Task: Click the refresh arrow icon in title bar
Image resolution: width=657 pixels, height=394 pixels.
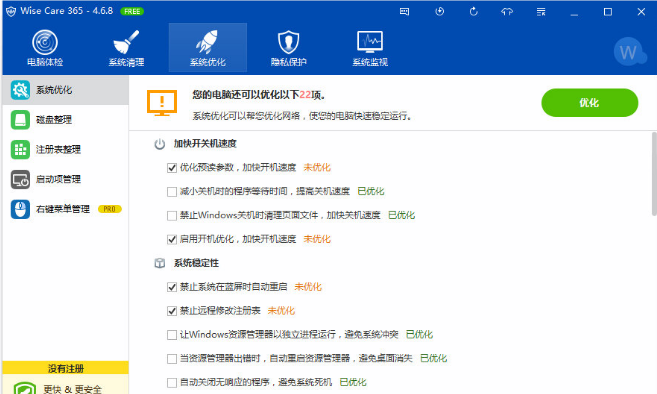Action: tap(473, 12)
